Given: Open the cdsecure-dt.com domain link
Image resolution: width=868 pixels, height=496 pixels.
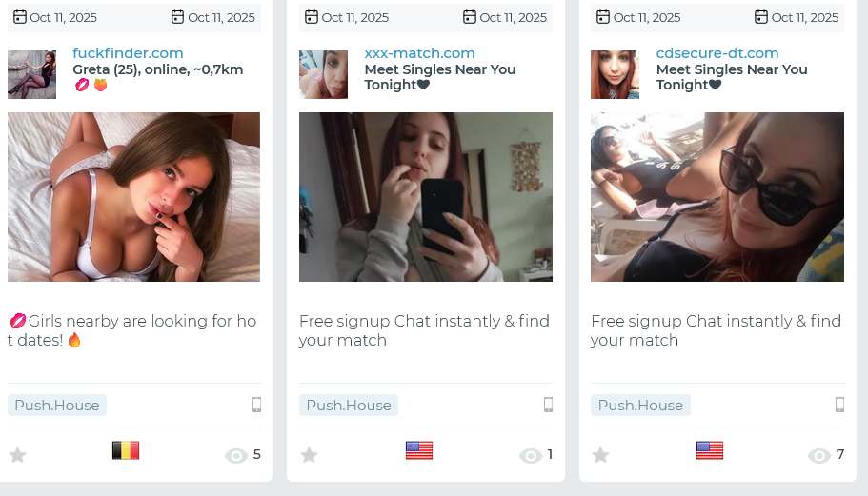Looking at the screenshot, I should point(717,53).
